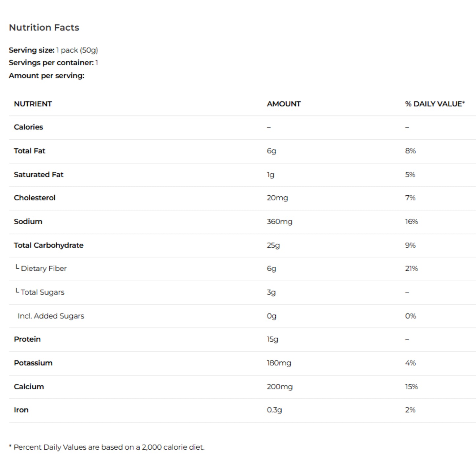Viewport: 476px width, 476px height.
Task: Click the Sodium 16% daily value
Action: pyautogui.click(x=411, y=222)
